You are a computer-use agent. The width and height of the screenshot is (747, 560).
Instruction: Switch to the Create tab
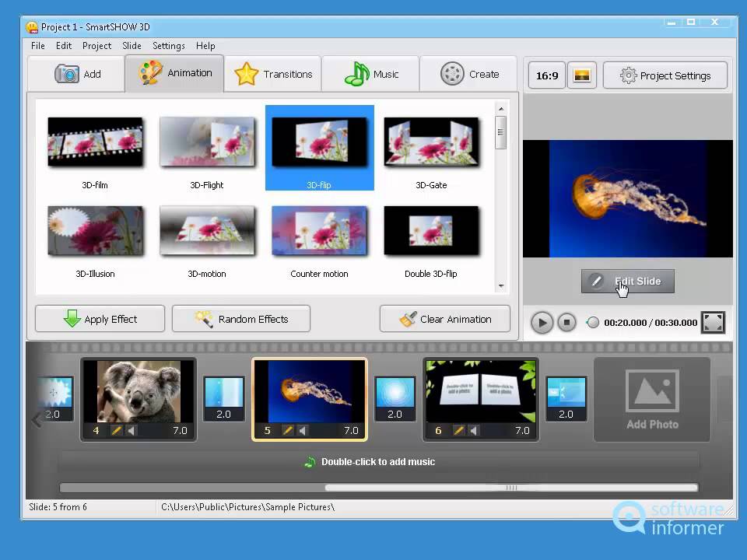[x=468, y=74]
